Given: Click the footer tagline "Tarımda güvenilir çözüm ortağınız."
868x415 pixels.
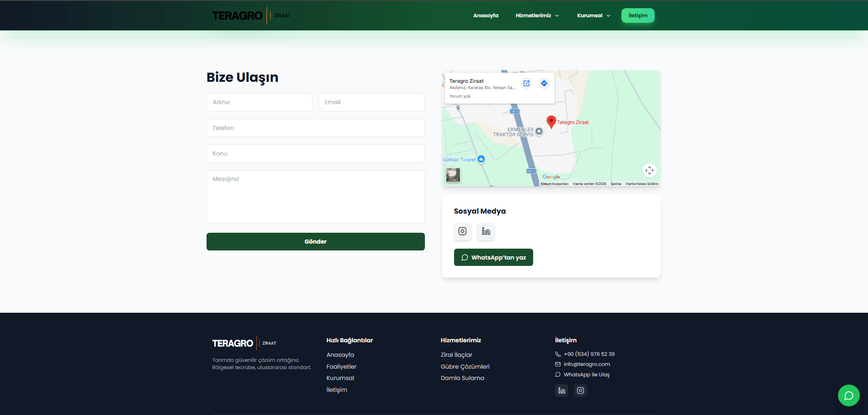Looking at the screenshot, I should (x=256, y=360).
